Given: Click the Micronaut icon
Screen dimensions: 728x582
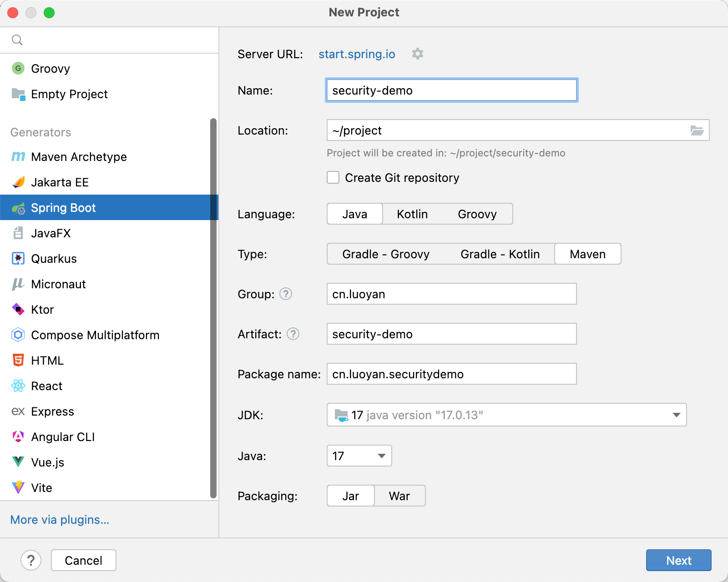Looking at the screenshot, I should point(18,284).
